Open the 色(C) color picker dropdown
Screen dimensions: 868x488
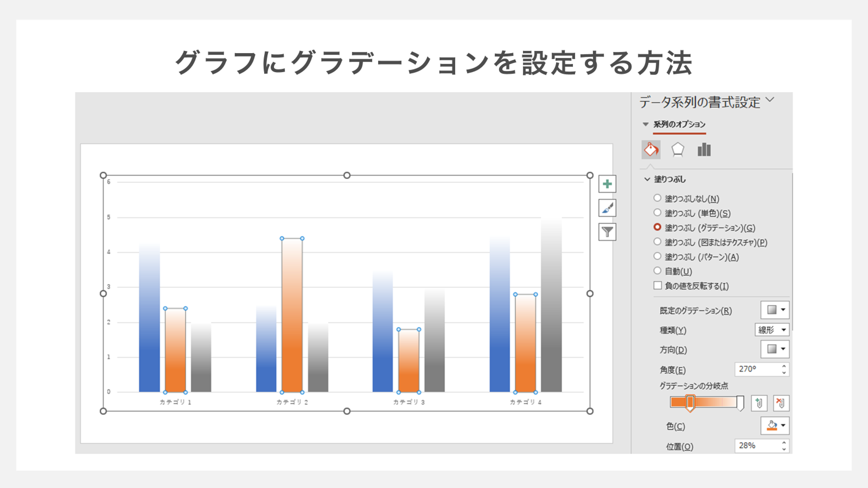tap(775, 426)
